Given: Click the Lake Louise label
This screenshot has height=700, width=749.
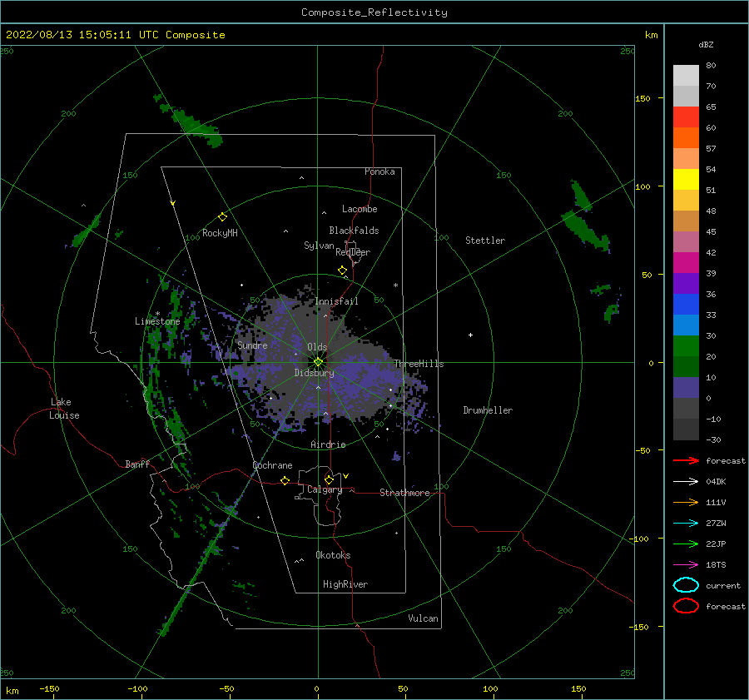Looking at the screenshot, I should pyautogui.click(x=64, y=409).
